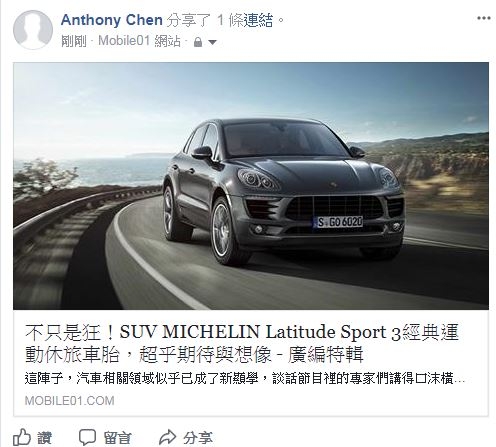This screenshot has width=496, height=447.
Task: Click the thumbs-up Like icon
Action: pos(22,437)
